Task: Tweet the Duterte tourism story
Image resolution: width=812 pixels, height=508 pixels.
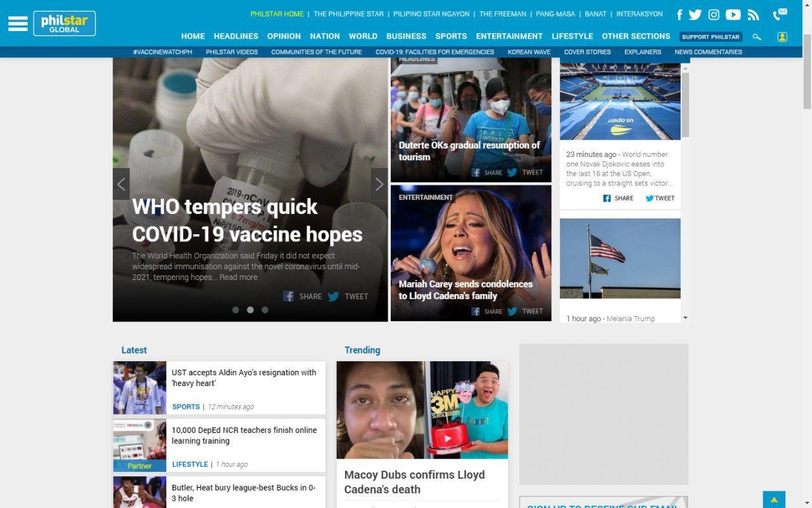Action: click(x=525, y=172)
